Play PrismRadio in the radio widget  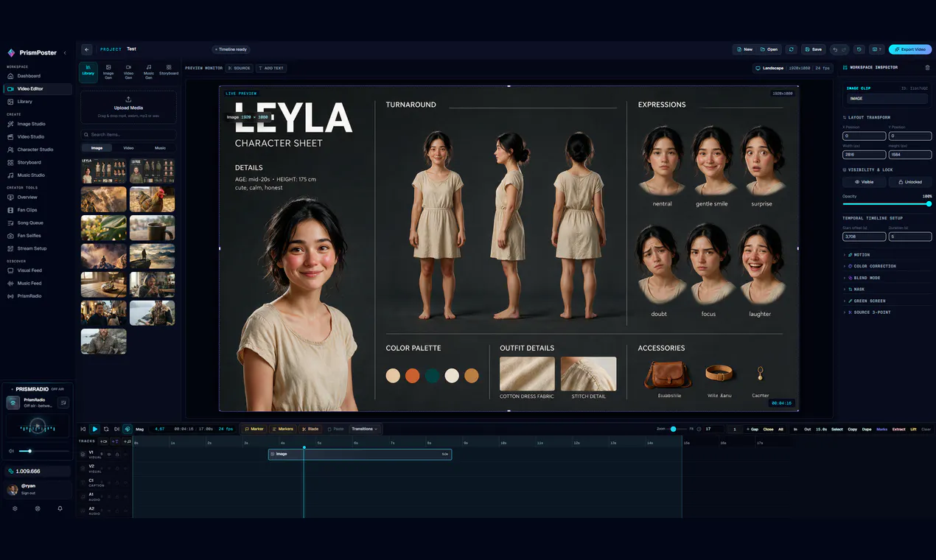(x=37, y=426)
